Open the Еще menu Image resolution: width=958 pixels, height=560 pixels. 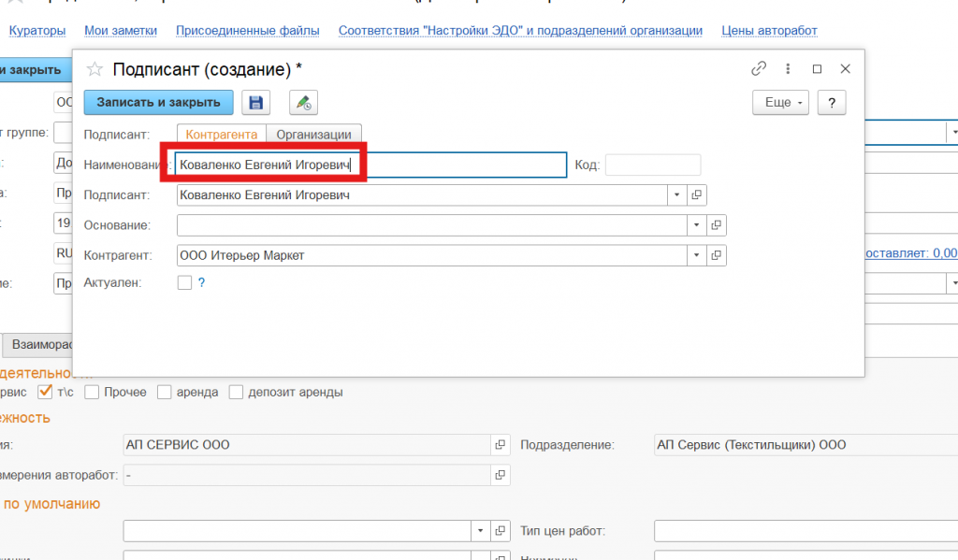(781, 102)
